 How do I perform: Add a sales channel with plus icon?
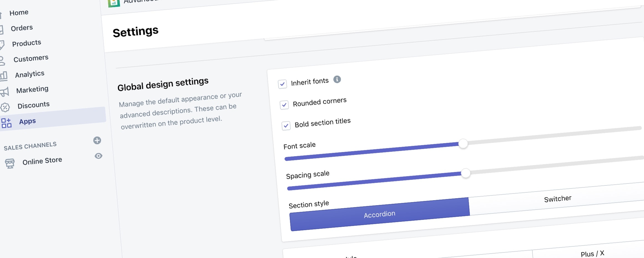97,140
